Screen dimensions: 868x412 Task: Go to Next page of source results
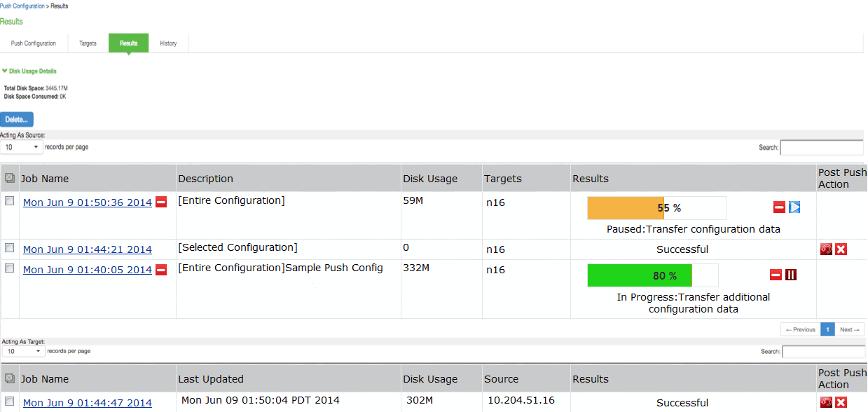coord(850,329)
